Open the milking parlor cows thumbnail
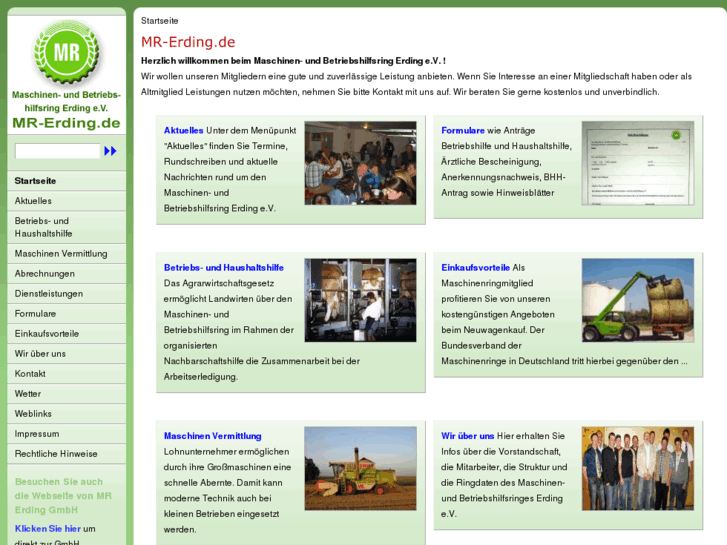Image resolution: width=727 pixels, height=545 pixels. (360, 301)
